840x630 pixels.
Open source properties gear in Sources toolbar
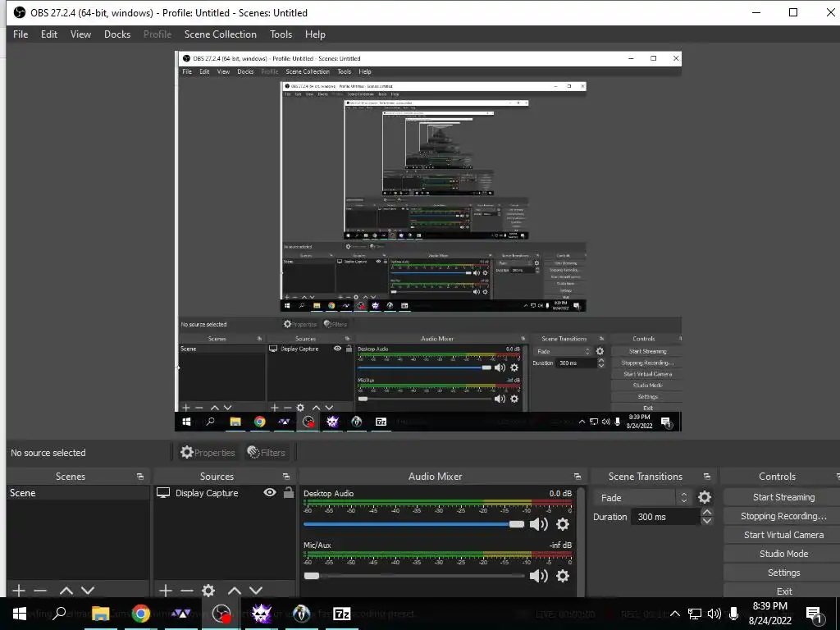208,591
